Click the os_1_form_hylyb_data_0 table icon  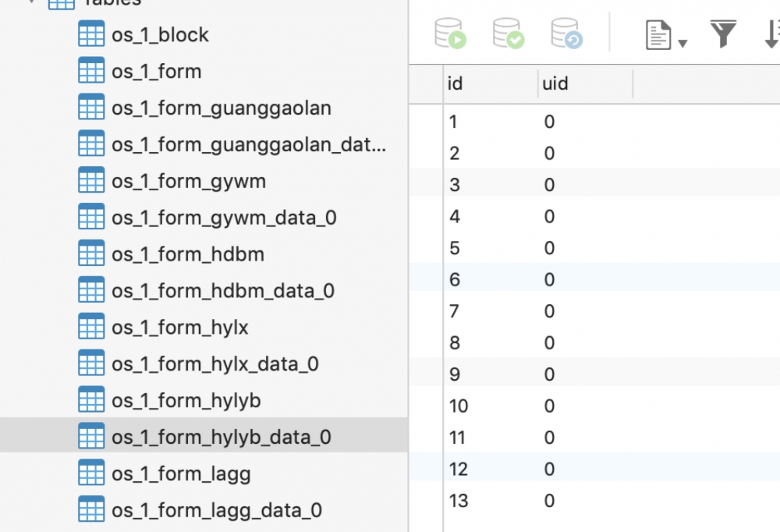[91, 436]
